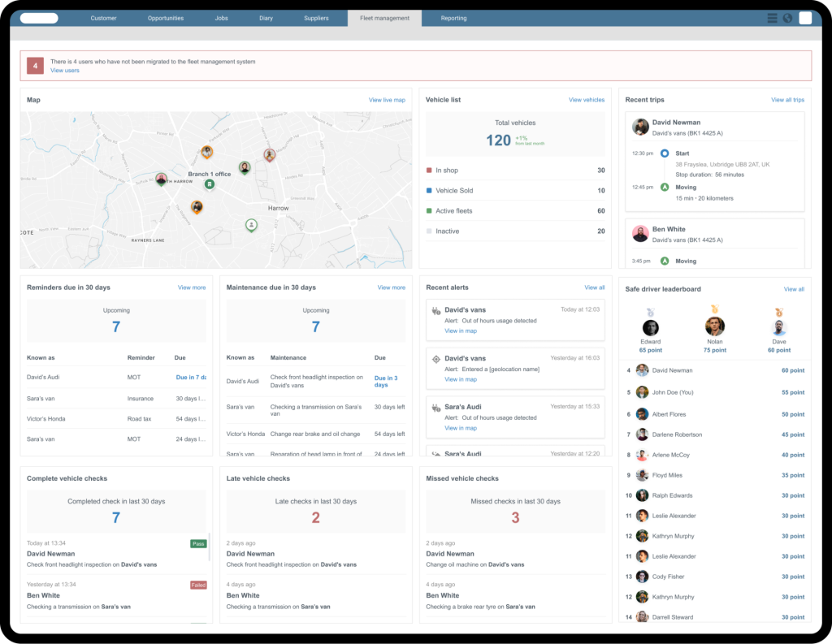Open the Diary tab
Image resolution: width=832 pixels, height=644 pixels.
pyautogui.click(x=266, y=17)
